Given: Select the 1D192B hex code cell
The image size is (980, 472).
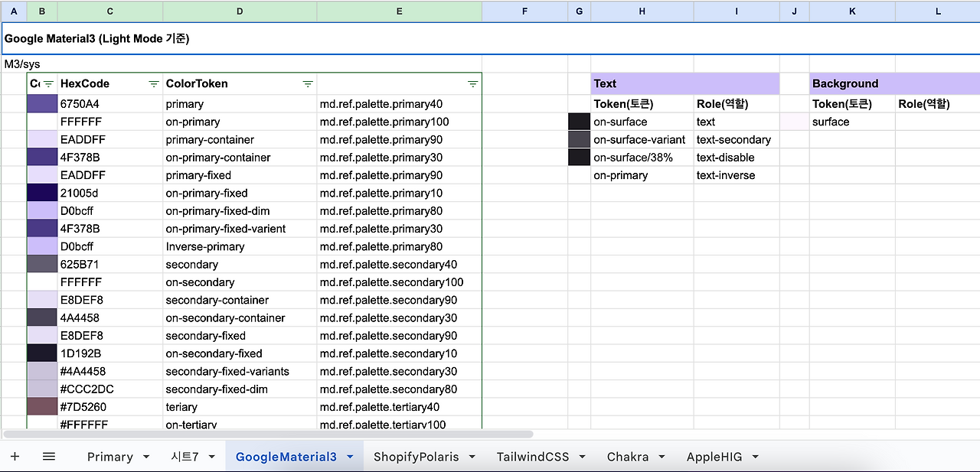Looking at the screenshot, I should coord(110,353).
